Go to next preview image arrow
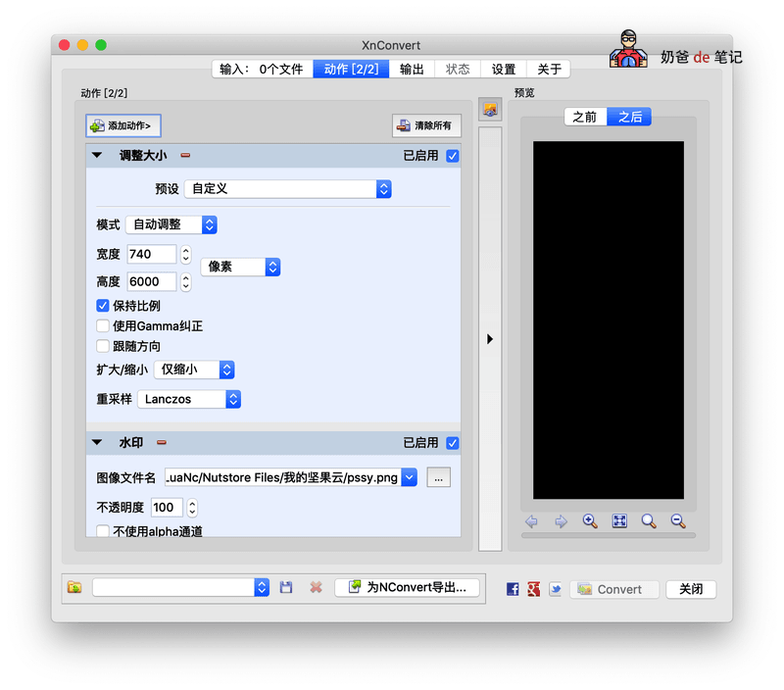This screenshot has width=784, height=690. tap(561, 521)
